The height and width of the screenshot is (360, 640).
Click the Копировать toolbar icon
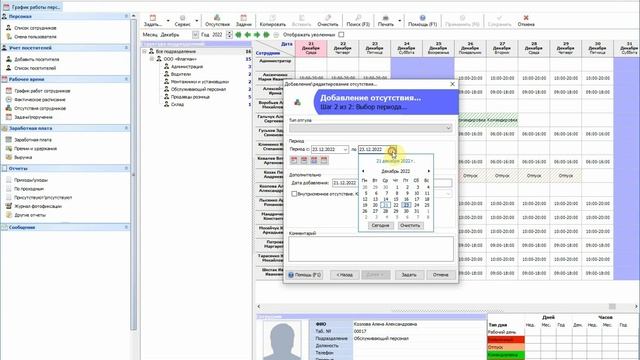272,20
